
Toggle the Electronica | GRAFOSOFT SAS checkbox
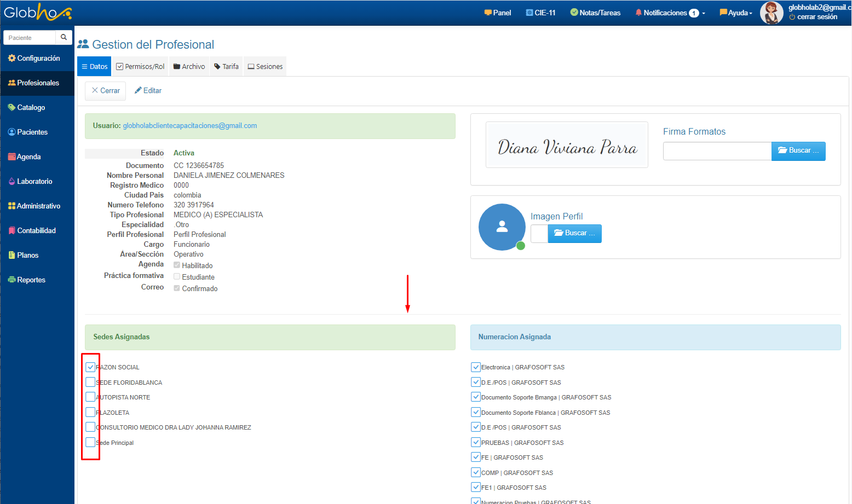coord(476,367)
